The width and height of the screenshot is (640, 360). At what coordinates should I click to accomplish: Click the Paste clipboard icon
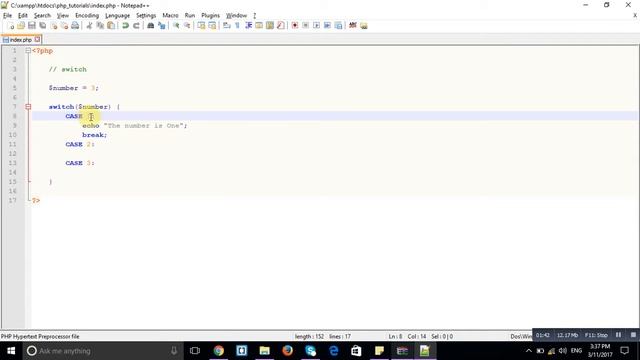pos(111,26)
